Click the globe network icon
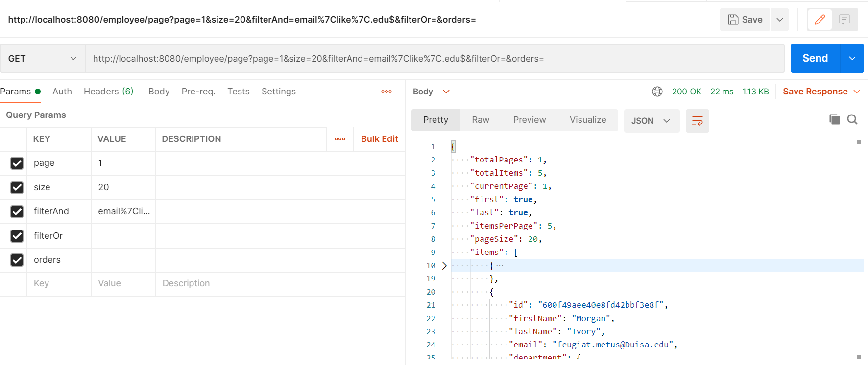868x368 pixels. tap(657, 92)
